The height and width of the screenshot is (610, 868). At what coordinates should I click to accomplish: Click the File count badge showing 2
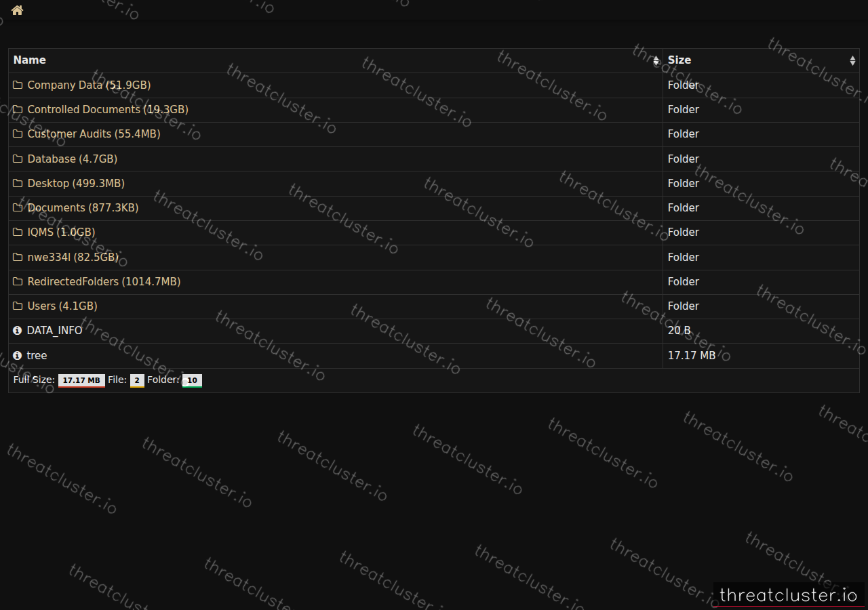(137, 380)
